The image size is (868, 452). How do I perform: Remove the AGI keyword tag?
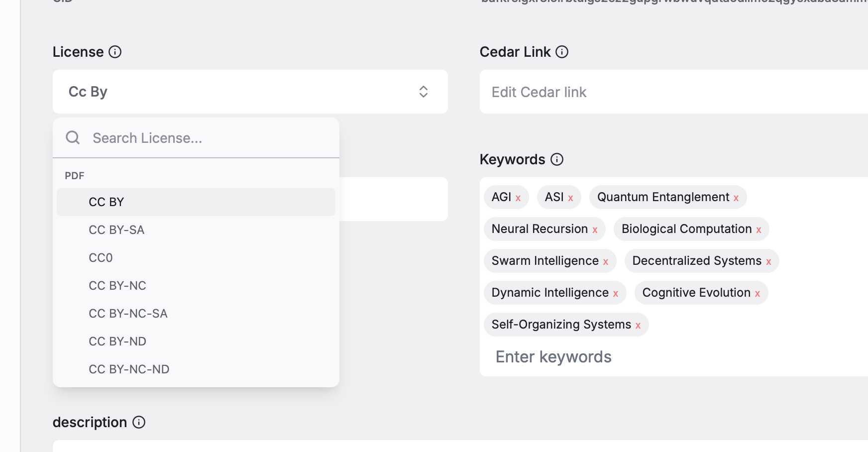coord(518,198)
